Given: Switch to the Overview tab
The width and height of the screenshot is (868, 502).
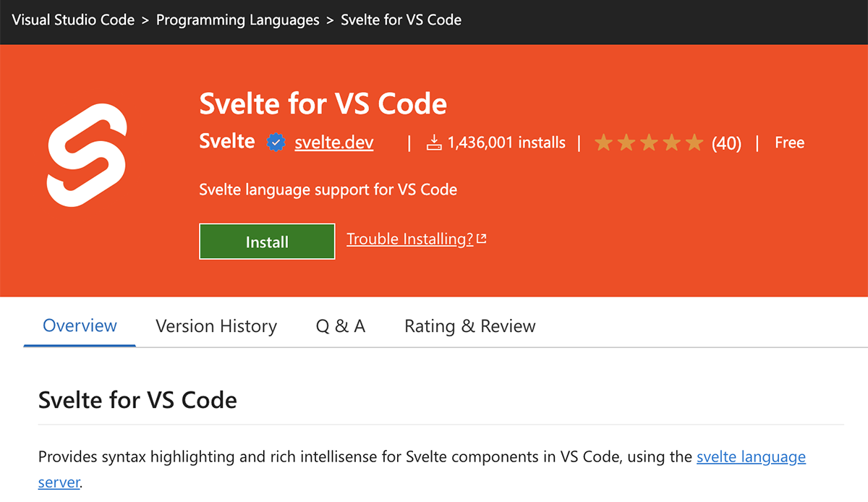Looking at the screenshot, I should click(x=80, y=326).
